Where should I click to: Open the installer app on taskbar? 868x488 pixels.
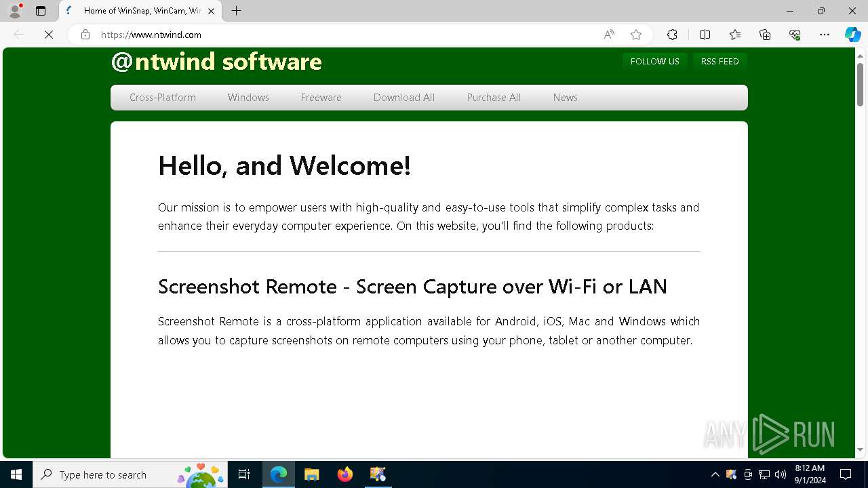pyautogui.click(x=378, y=474)
